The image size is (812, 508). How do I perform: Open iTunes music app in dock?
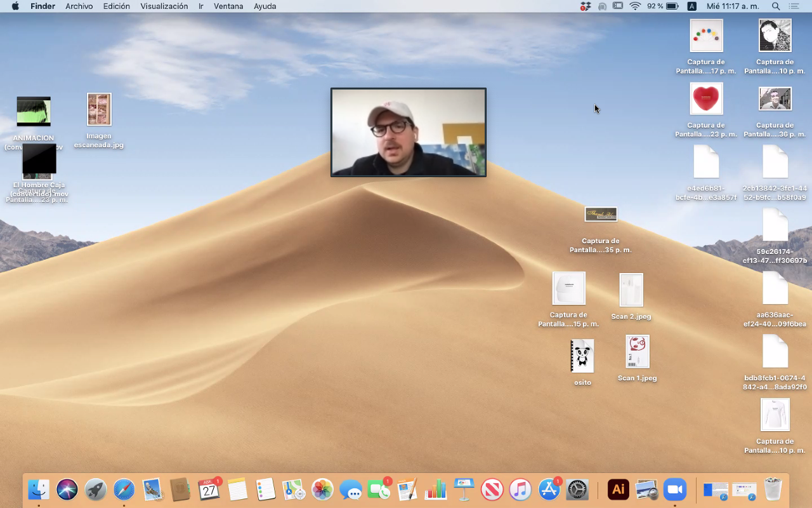[520, 490]
